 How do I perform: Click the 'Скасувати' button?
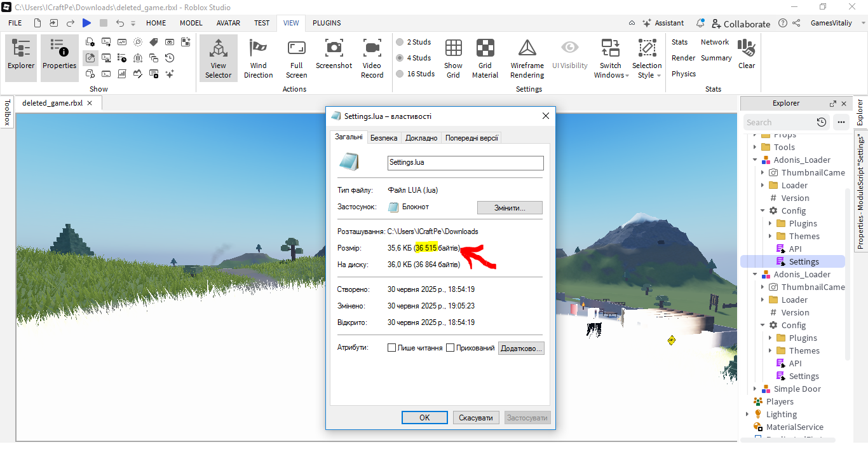coord(476,418)
